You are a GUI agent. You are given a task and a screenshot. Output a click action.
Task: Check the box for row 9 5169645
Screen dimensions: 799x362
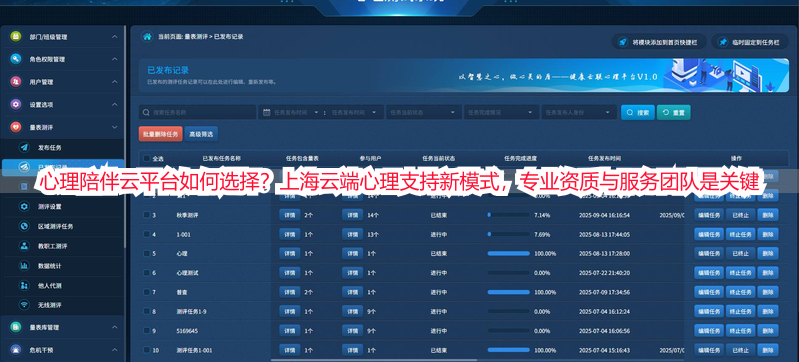click(147, 330)
